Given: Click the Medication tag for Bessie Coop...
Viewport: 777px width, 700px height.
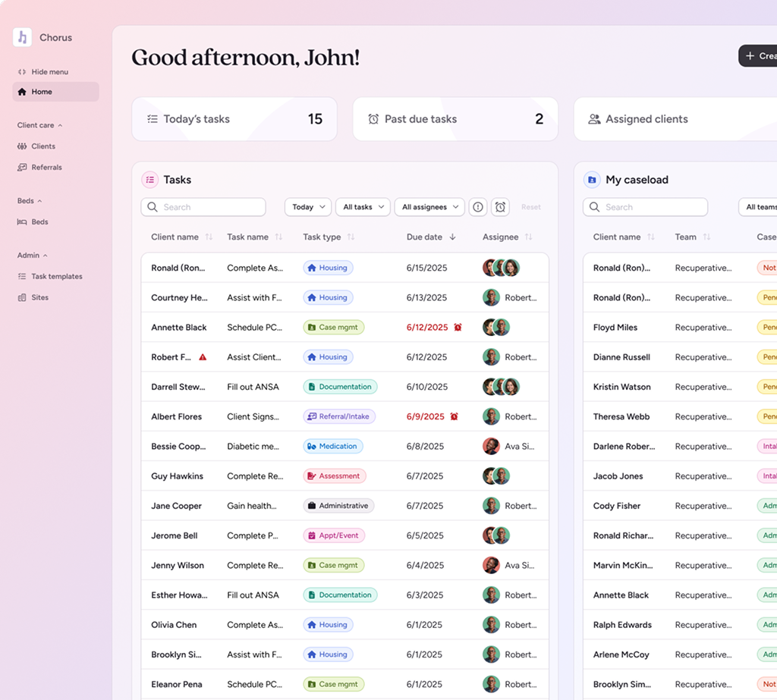Looking at the screenshot, I should [333, 446].
